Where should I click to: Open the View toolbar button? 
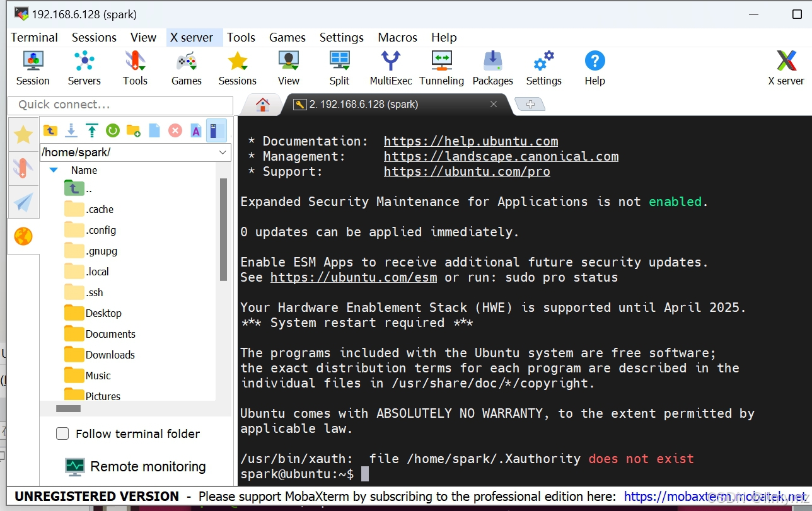click(288, 69)
